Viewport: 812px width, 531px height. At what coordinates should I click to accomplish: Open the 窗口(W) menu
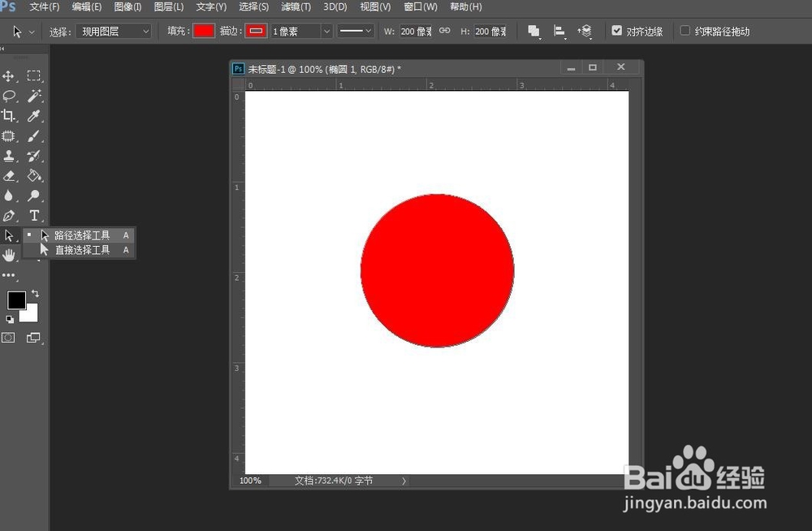point(421,6)
